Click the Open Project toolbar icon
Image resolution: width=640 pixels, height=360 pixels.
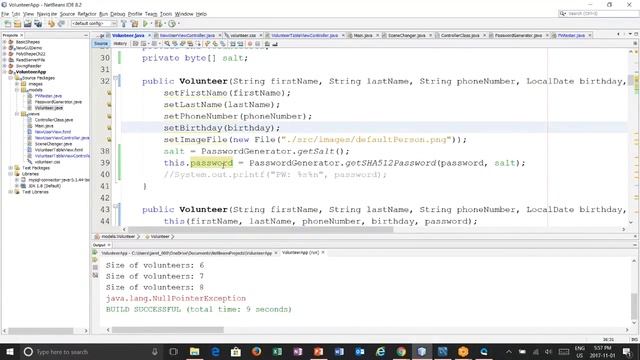click(x=27, y=24)
